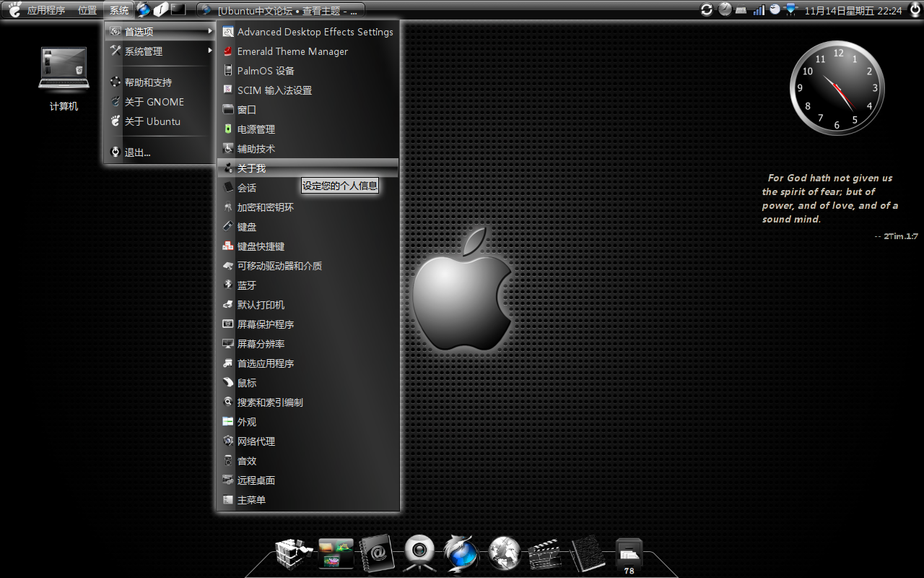Open the 计算机 desktop icon
This screenshot has width=924, height=578.
tap(64, 79)
